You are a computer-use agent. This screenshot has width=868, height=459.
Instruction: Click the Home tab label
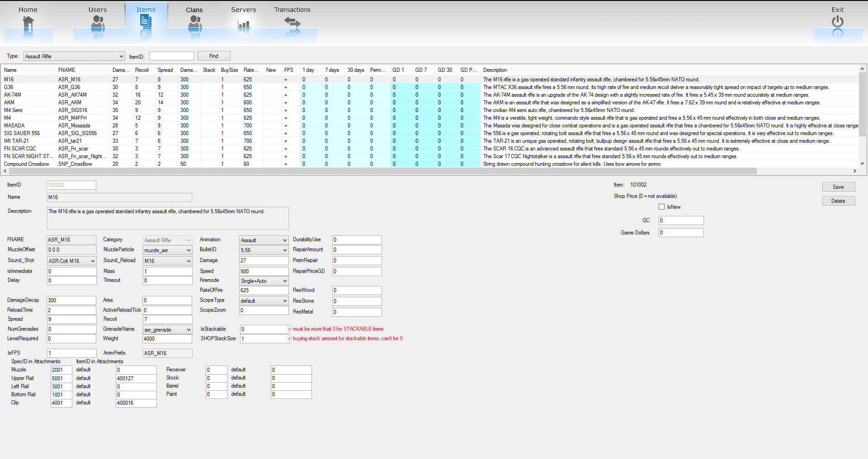click(28, 9)
